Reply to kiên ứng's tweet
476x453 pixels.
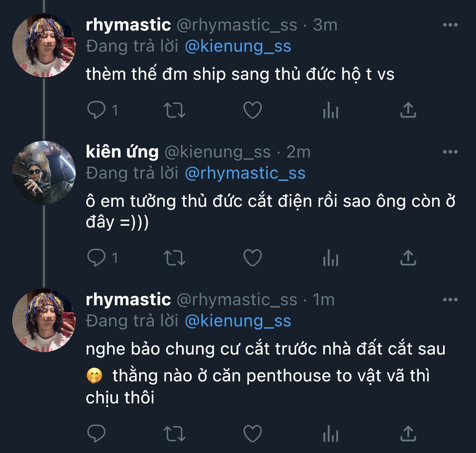click(96, 258)
